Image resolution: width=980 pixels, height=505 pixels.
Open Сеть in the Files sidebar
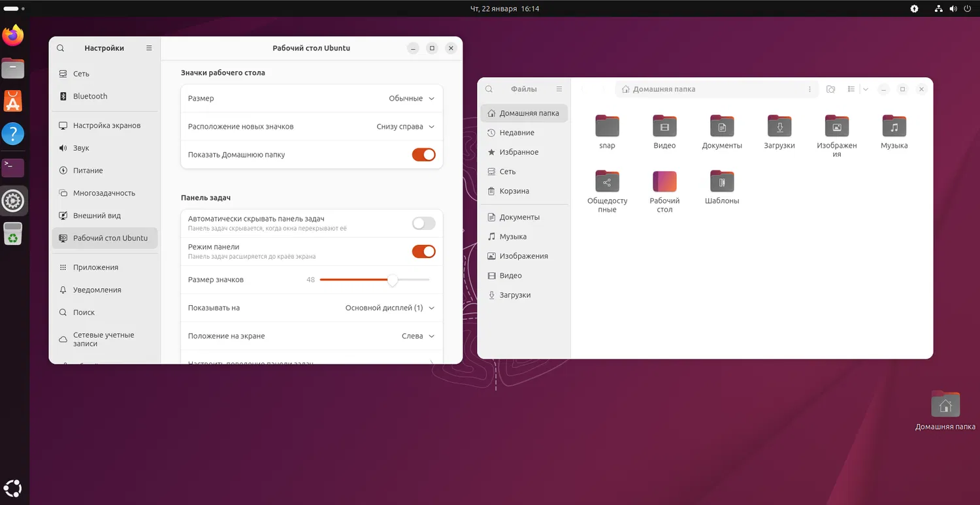click(524, 172)
